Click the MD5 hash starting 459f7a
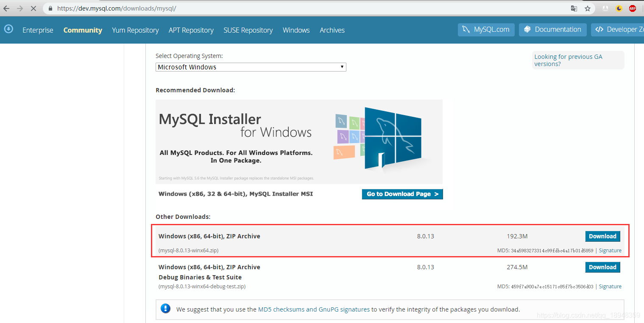The image size is (644, 323). [552, 287]
